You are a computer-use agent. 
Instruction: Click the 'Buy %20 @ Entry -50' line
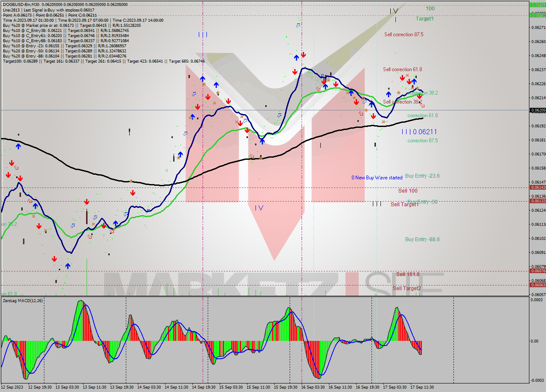(x=64, y=51)
